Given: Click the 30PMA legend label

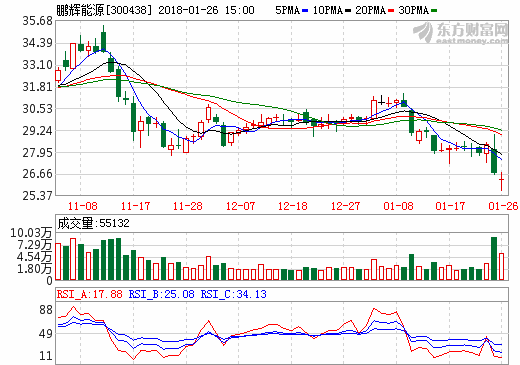Looking at the screenshot, I should click(x=413, y=10).
